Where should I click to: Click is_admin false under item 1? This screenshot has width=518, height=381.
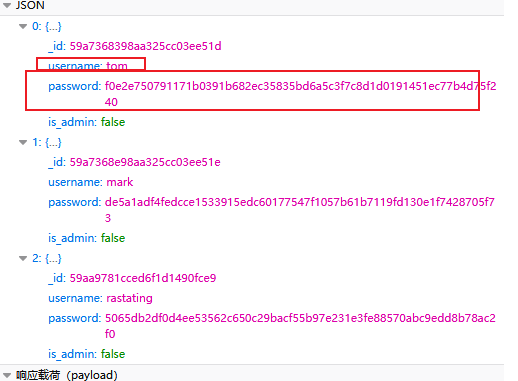[x=87, y=238]
